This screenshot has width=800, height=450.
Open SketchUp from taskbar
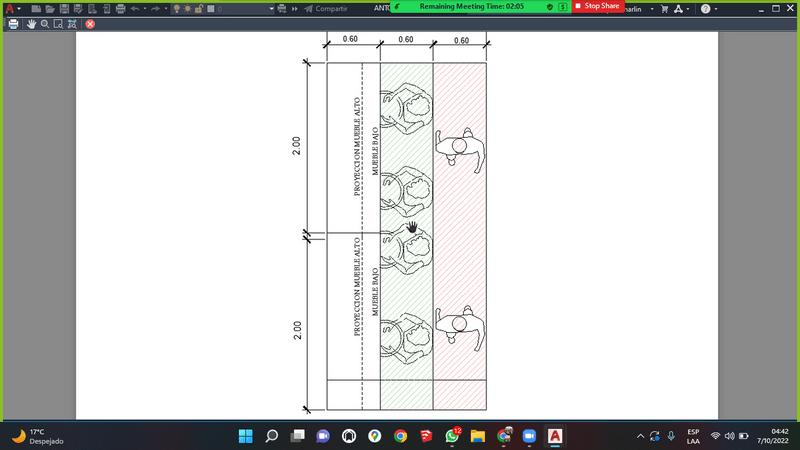426,436
